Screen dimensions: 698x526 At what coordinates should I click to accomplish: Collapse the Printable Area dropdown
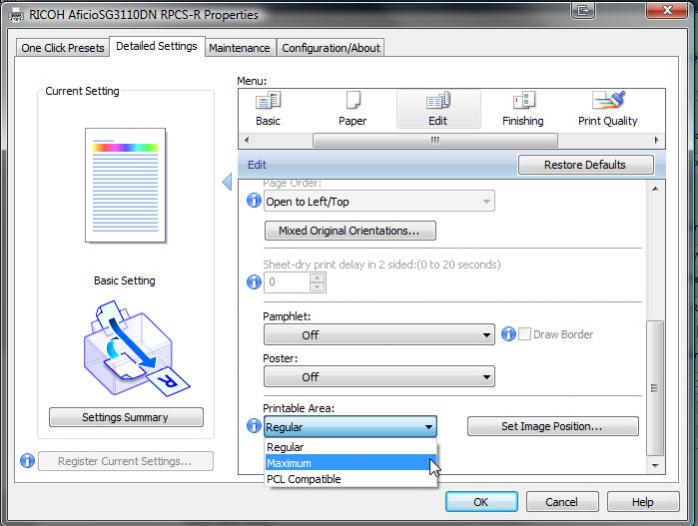click(x=350, y=427)
